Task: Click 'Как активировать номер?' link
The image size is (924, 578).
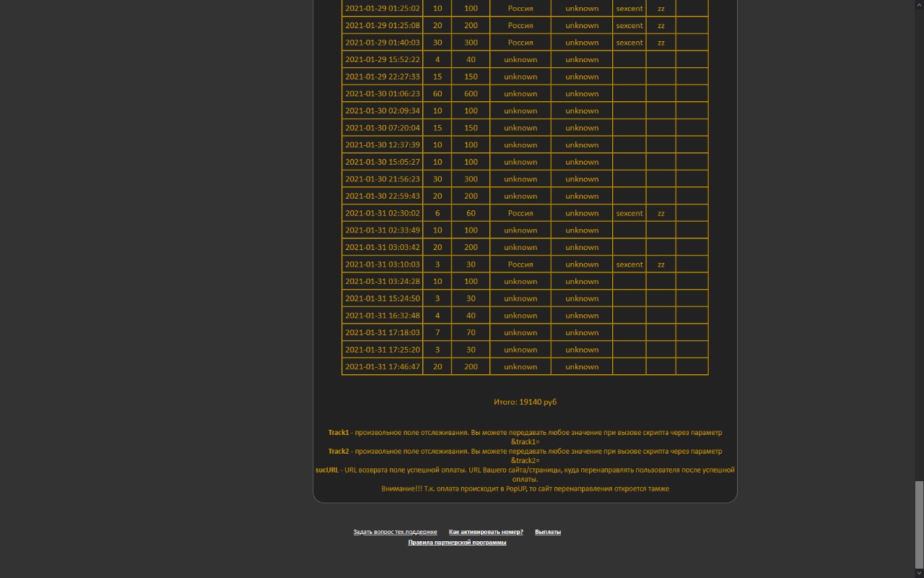Action: point(486,532)
